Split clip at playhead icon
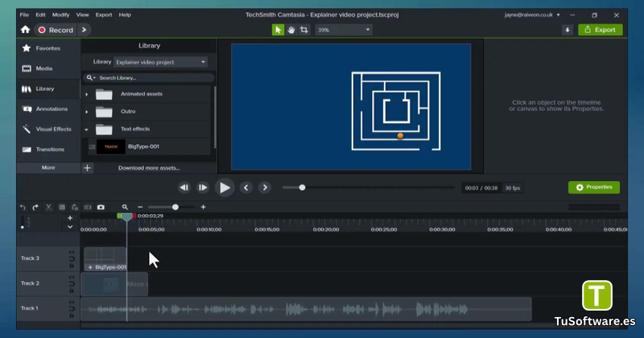The image size is (644, 338). point(88,208)
